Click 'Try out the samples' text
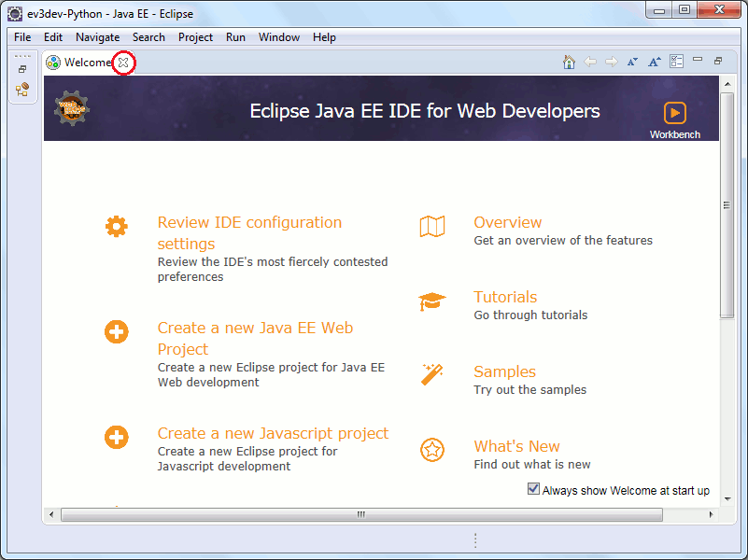 pyautogui.click(x=530, y=390)
